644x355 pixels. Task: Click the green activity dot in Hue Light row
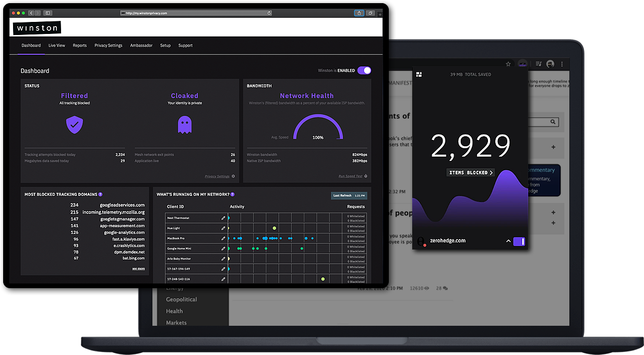point(275,228)
